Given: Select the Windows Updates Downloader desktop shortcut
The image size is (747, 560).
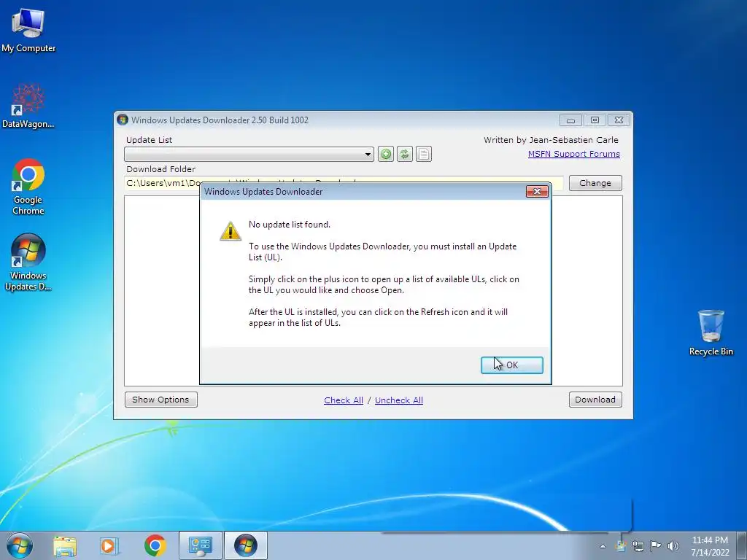Looking at the screenshot, I should pos(28,262).
